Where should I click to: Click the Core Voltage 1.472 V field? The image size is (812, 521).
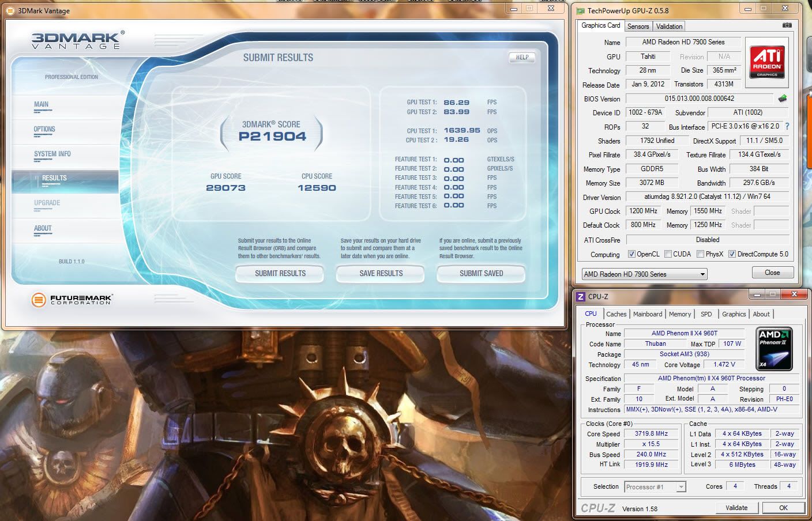[724, 365]
